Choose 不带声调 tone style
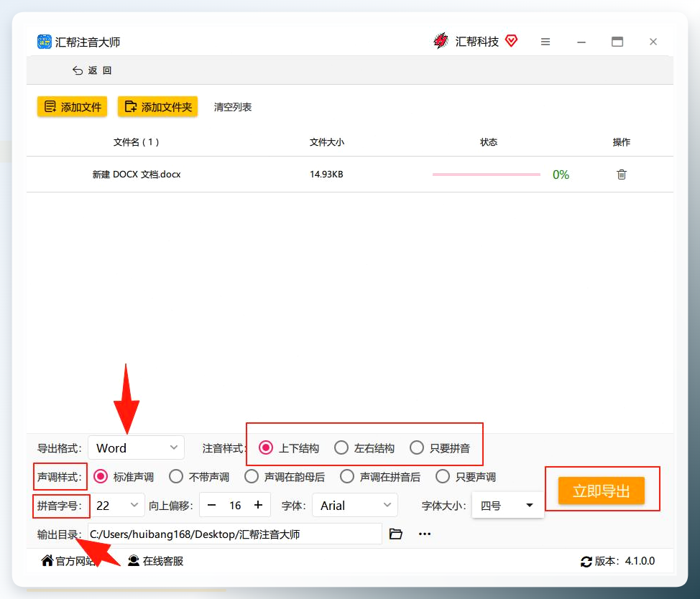 click(x=199, y=477)
